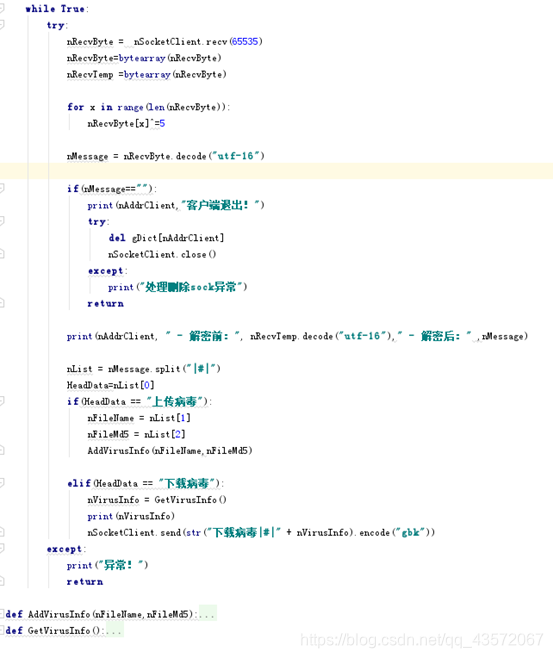
Task: Place cursor on 'while True:' line
Action: pyautogui.click(x=57, y=9)
